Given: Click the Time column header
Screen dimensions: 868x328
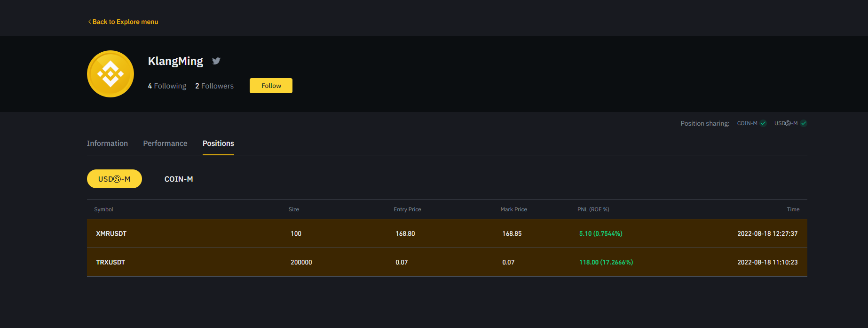Looking at the screenshot, I should (x=793, y=209).
